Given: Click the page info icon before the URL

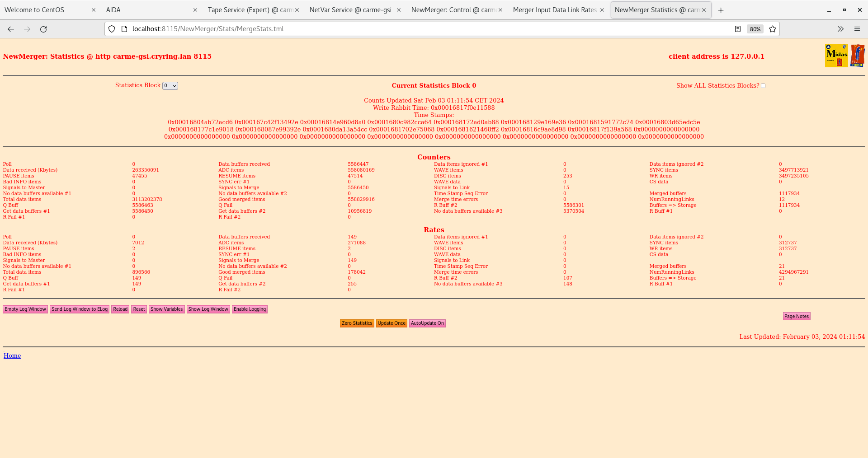Looking at the screenshot, I should pos(124,29).
